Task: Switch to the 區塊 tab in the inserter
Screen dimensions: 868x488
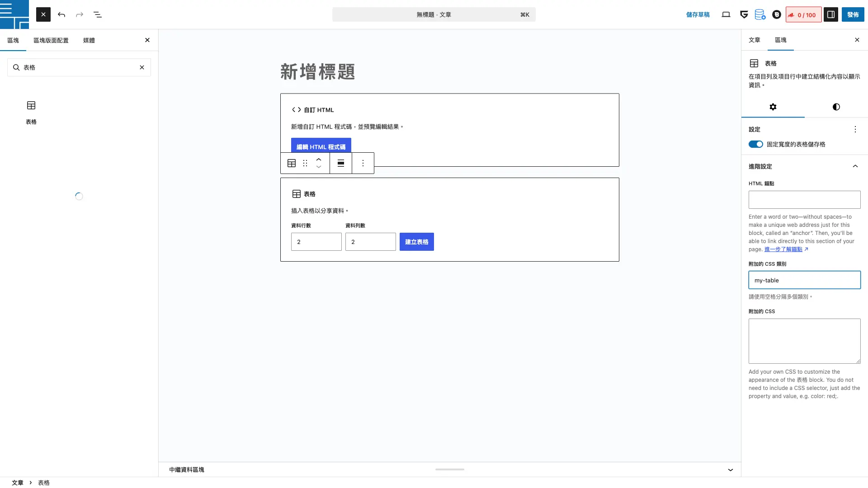Action: (x=13, y=40)
